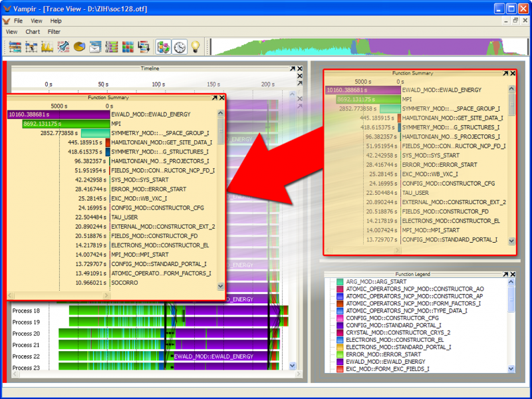Click ERROR_MOD::ERROR_START green swatch in legend
This screenshot has width=532, height=399.
(x=340, y=354)
